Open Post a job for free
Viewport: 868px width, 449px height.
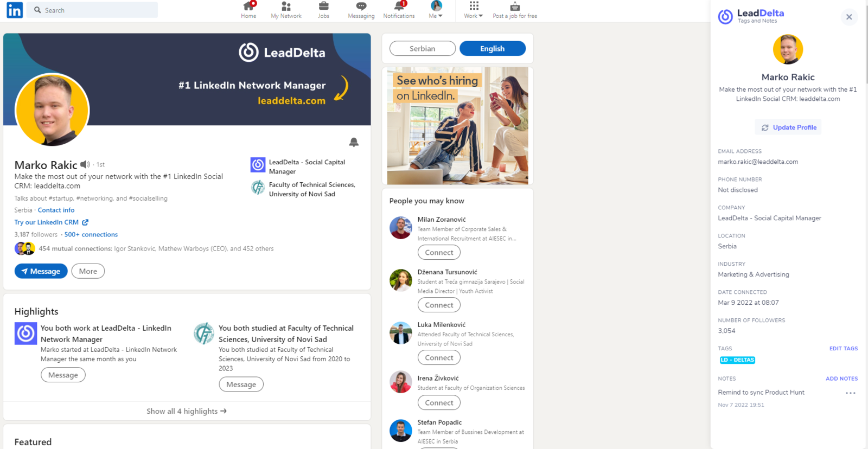click(x=515, y=10)
